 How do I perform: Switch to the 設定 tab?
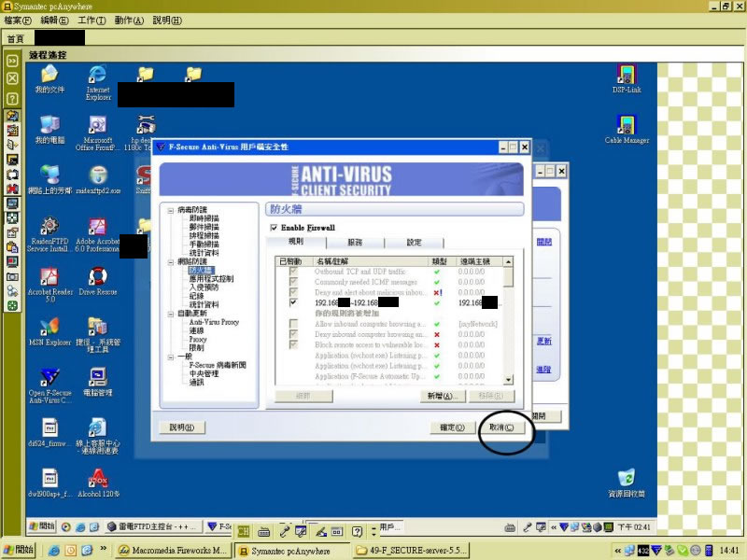(x=414, y=243)
